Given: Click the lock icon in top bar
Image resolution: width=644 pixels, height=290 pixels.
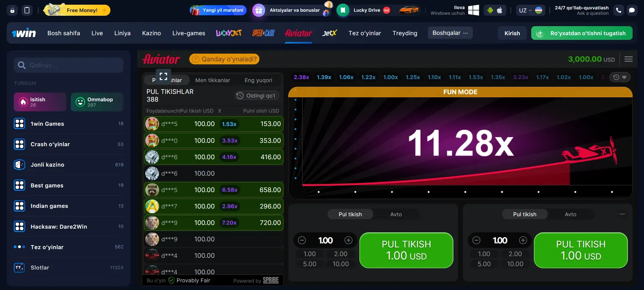Looking at the screenshot, I should coord(12,10).
